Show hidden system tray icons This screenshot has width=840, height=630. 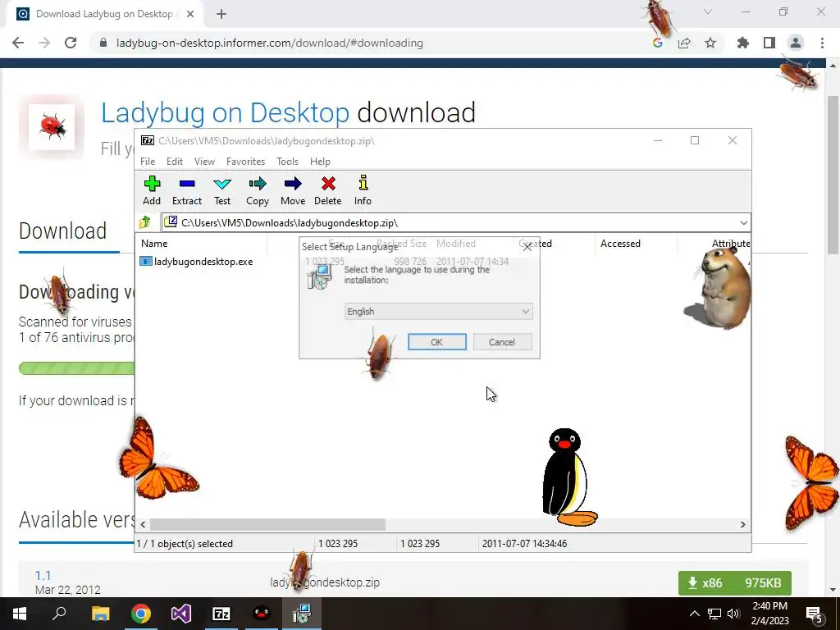click(694, 614)
